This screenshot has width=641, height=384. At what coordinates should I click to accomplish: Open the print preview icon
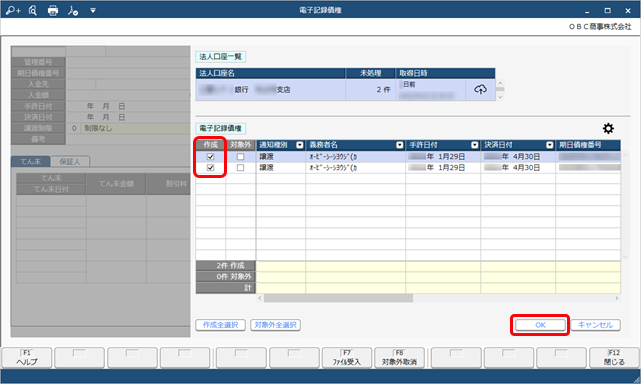point(33,10)
